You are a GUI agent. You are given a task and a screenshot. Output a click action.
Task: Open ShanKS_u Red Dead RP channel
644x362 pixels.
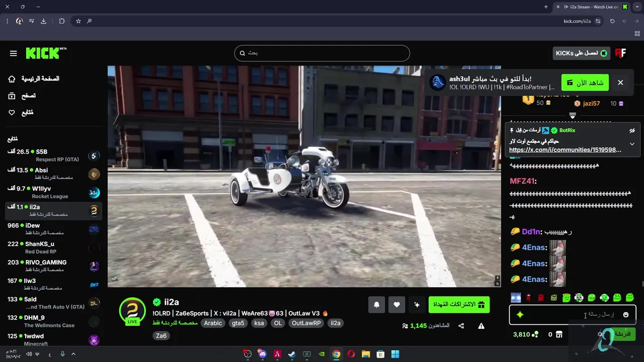click(53, 247)
